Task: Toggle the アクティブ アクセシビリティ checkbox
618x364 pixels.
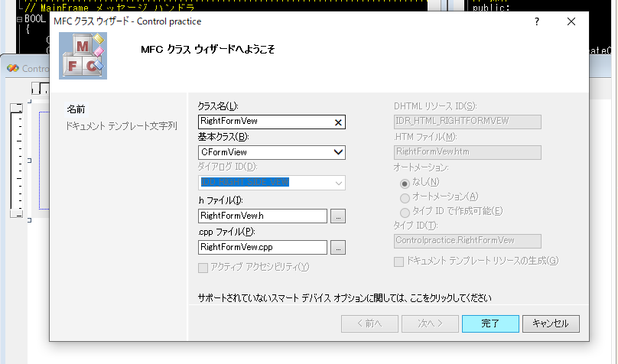Action: coord(203,268)
